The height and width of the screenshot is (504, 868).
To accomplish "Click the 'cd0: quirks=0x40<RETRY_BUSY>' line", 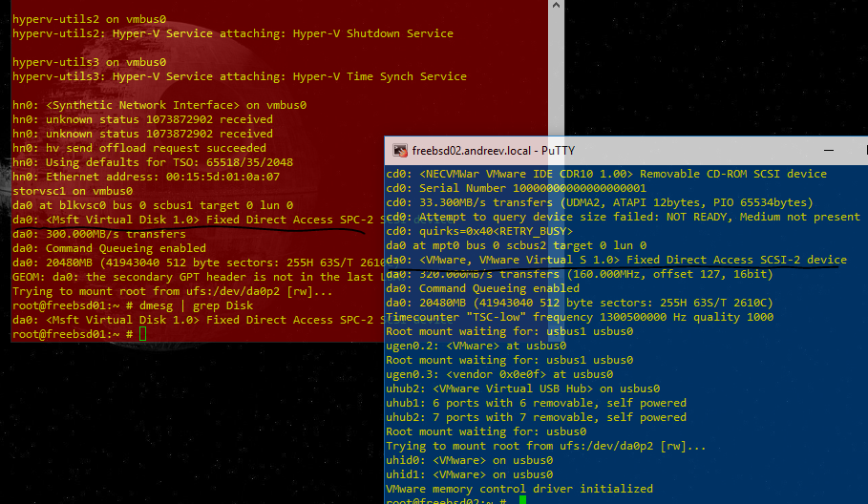I will (x=479, y=231).
